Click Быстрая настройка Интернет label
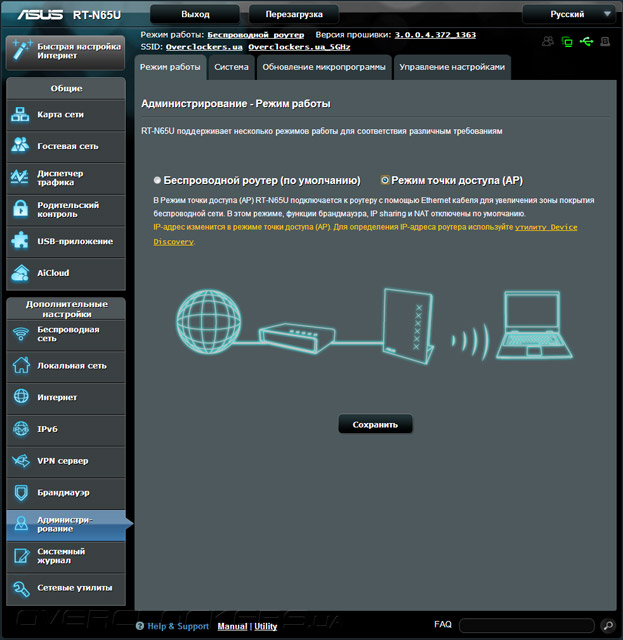The image size is (623, 640). 79,51
